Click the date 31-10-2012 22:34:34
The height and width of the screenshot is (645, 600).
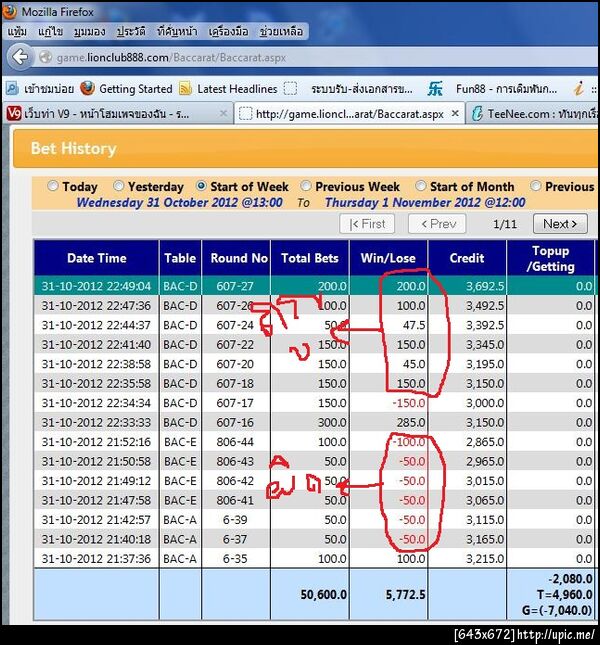point(96,403)
